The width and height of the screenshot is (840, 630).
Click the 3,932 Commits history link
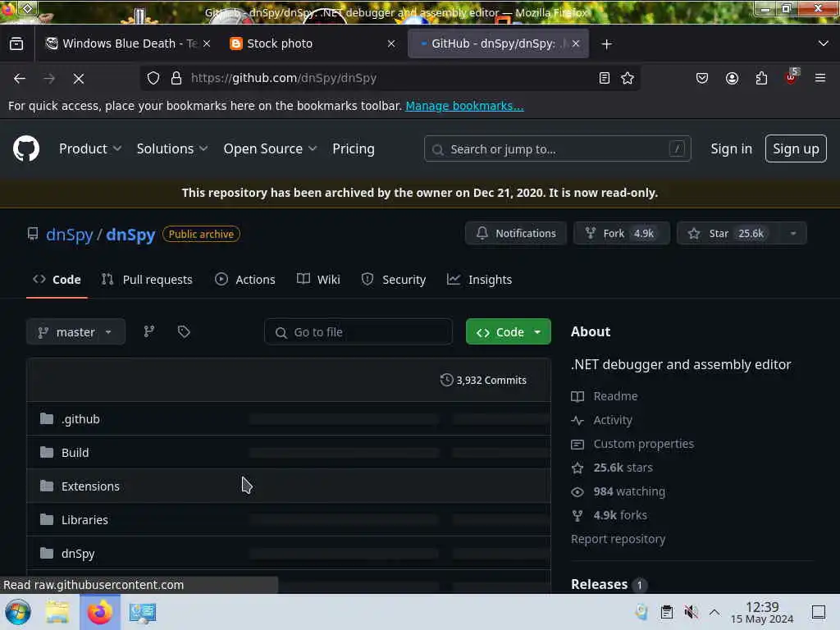[x=483, y=380]
